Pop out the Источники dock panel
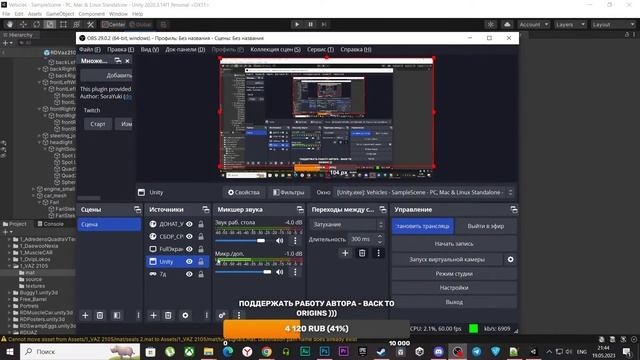 205,210
